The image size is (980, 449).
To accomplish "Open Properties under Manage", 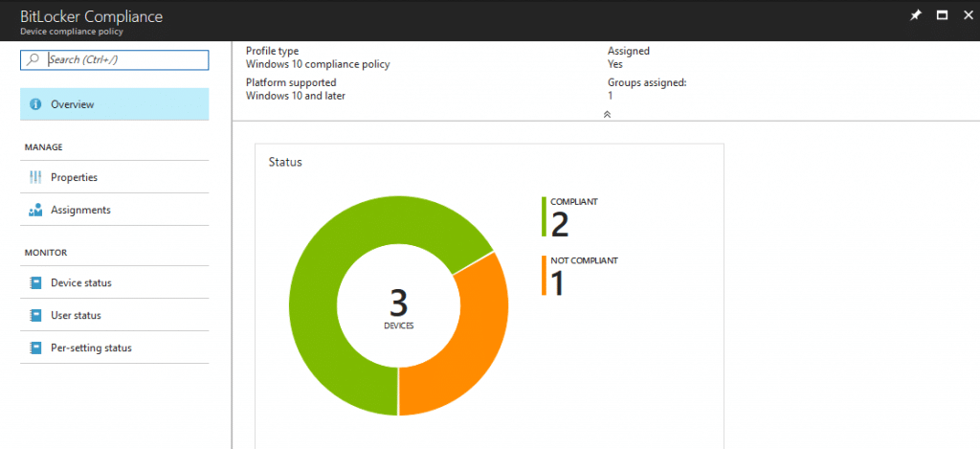I will pyautogui.click(x=115, y=177).
